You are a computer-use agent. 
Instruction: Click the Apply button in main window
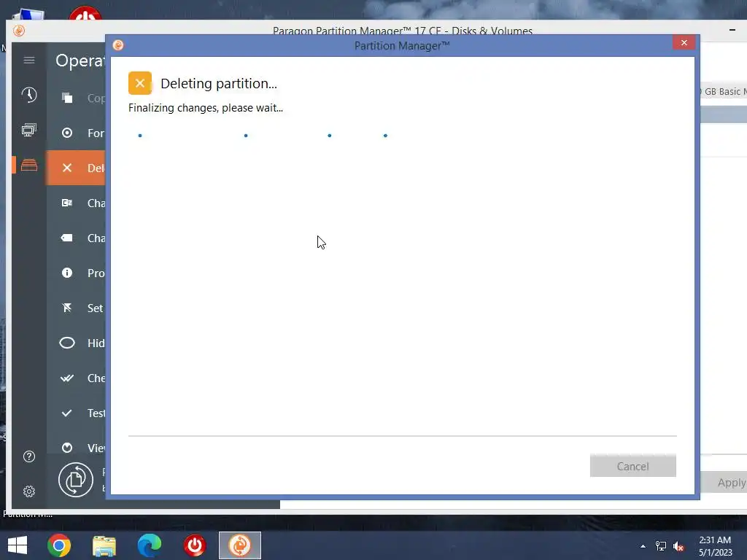point(724,483)
